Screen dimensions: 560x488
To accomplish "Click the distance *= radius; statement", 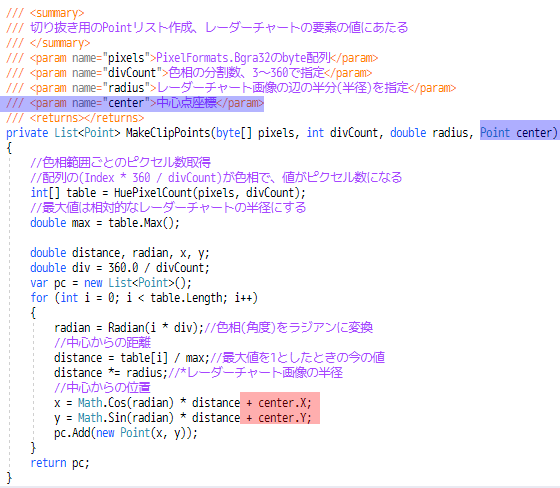I will coord(111,373).
